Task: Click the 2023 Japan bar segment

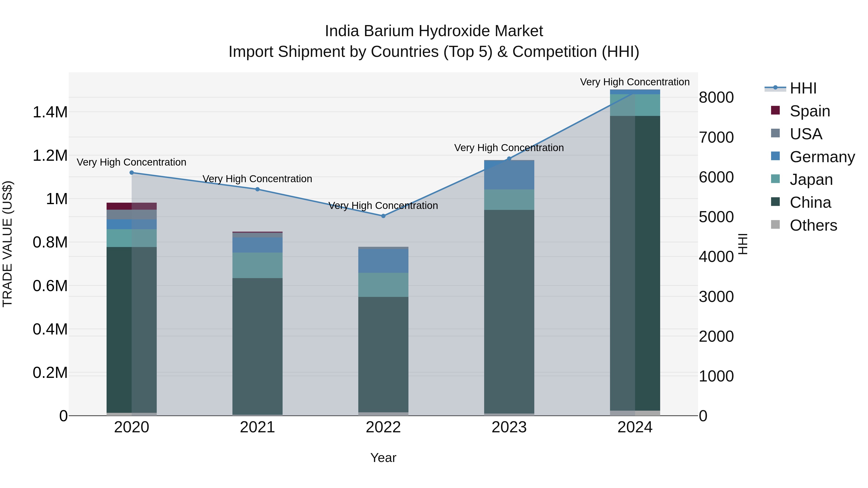Action: (509, 200)
